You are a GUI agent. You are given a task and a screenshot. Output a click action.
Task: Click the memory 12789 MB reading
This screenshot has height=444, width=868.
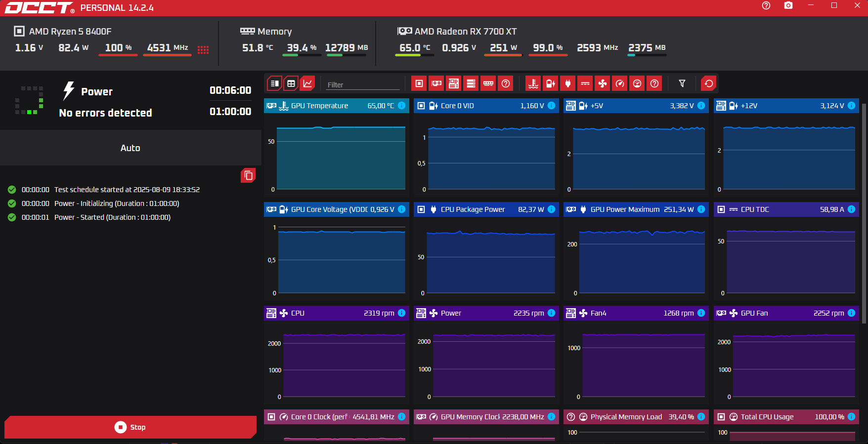(347, 48)
